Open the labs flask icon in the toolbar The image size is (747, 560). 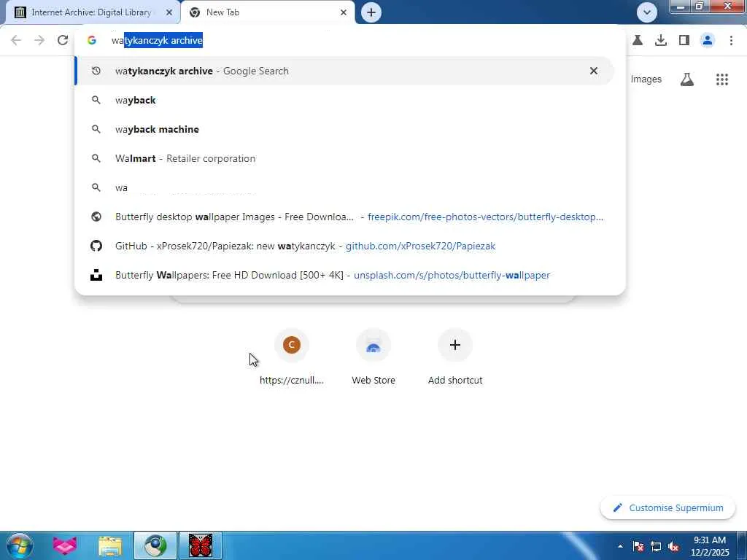click(x=638, y=41)
